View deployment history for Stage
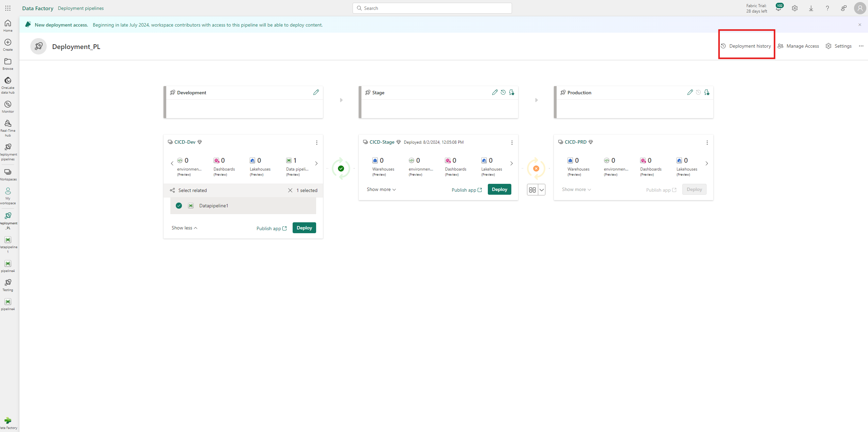This screenshot has width=868, height=432. click(x=503, y=92)
